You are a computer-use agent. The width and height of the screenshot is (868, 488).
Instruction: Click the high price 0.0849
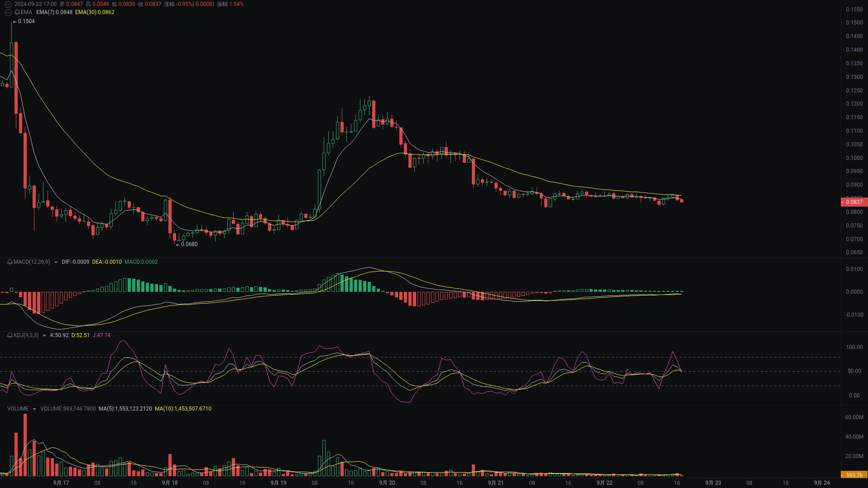pyautogui.click(x=101, y=4)
